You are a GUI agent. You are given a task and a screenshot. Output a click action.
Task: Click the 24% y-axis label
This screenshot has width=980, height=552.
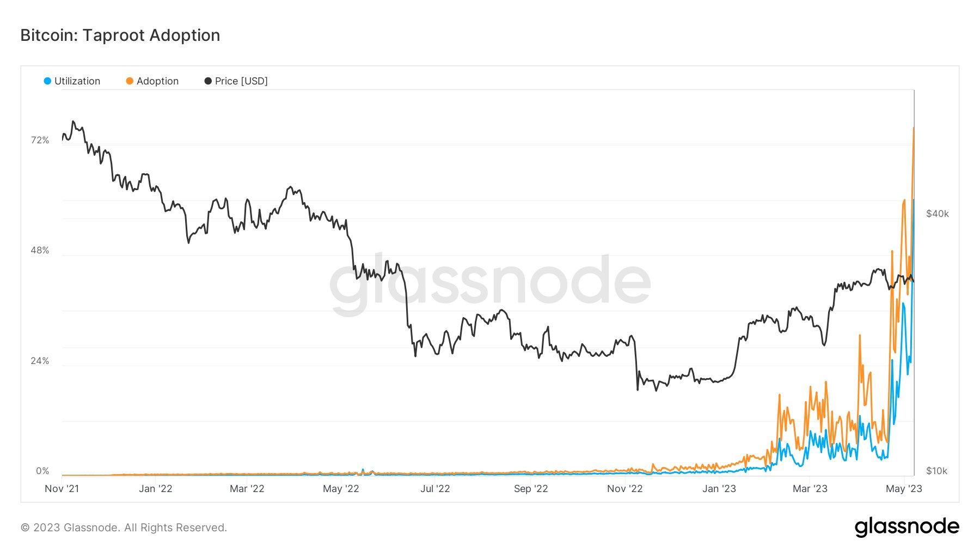click(40, 361)
